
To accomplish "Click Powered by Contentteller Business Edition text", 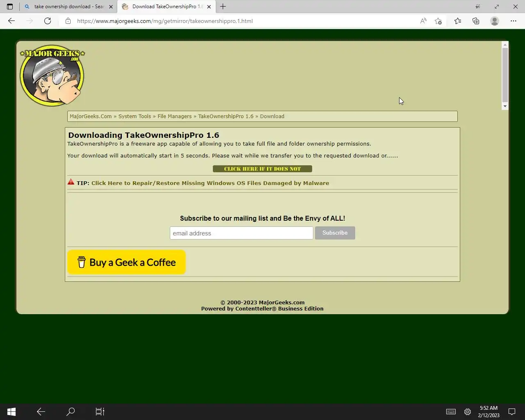I will [x=262, y=308].
